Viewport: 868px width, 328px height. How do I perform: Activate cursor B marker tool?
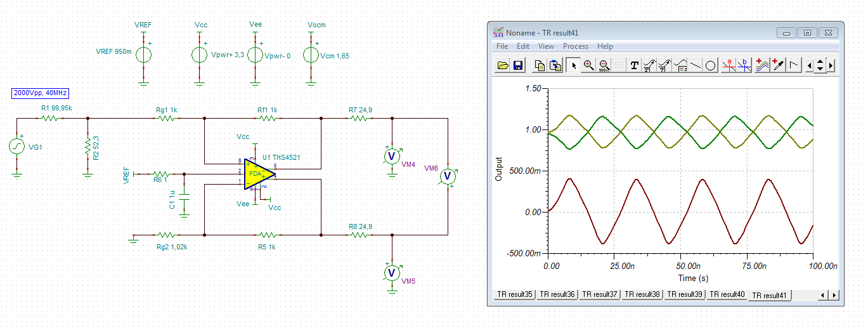744,65
